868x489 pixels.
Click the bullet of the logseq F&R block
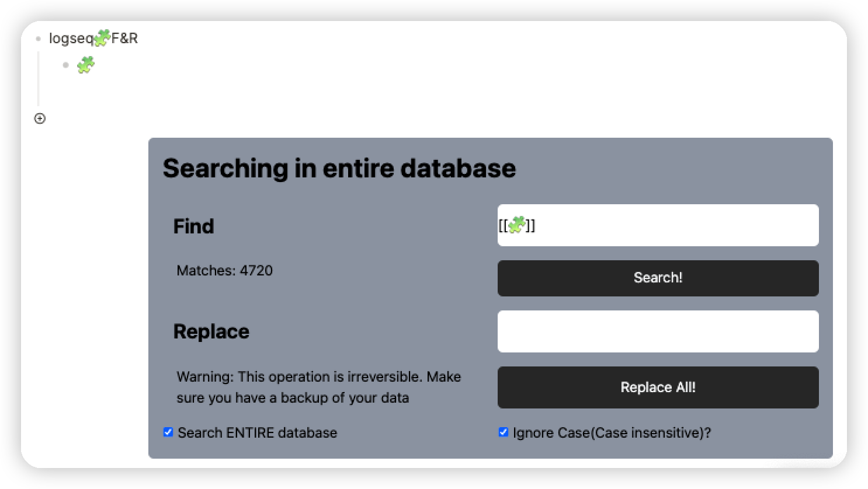[39, 39]
